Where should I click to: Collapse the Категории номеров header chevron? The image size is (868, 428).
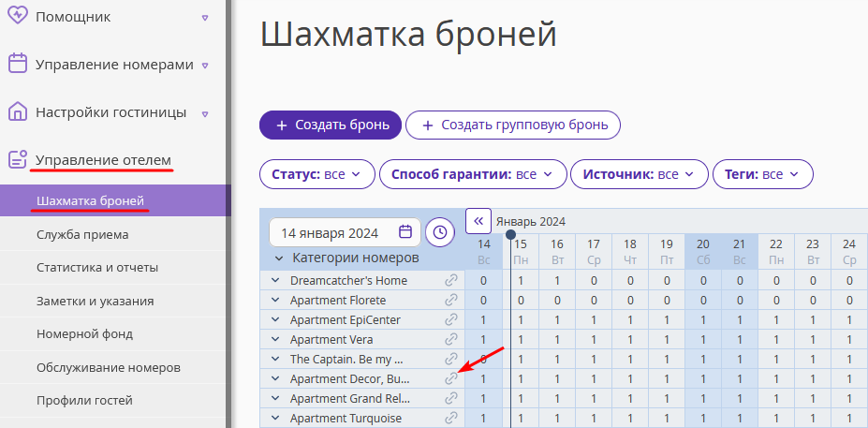coord(280,258)
